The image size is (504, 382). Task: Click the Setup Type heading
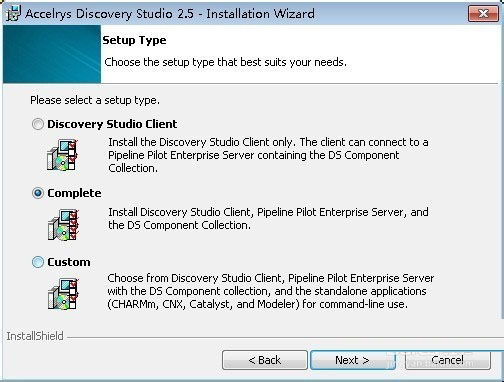pos(134,40)
